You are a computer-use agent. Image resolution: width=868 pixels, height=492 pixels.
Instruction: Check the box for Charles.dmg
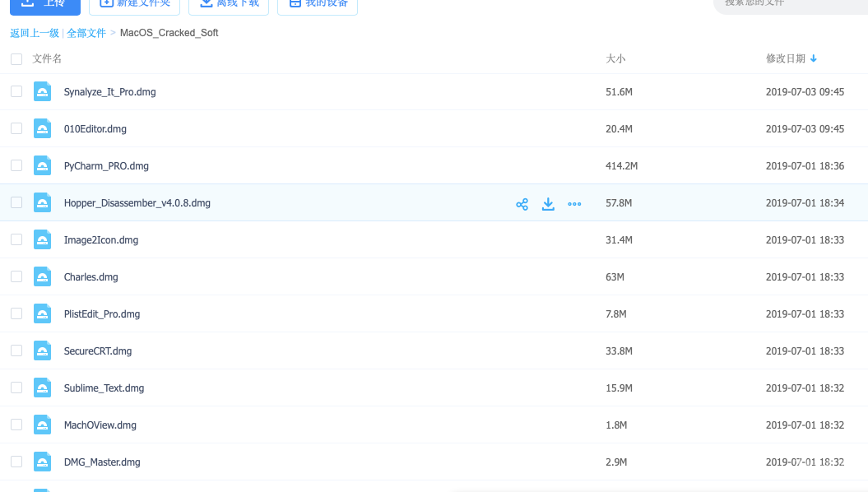[16, 276]
